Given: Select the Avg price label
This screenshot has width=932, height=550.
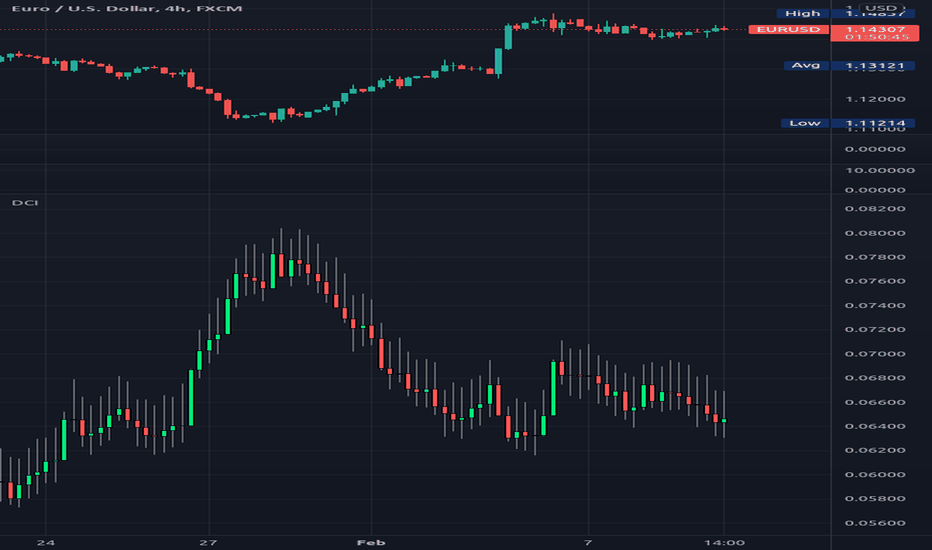Looking at the screenshot, I should 805,65.
